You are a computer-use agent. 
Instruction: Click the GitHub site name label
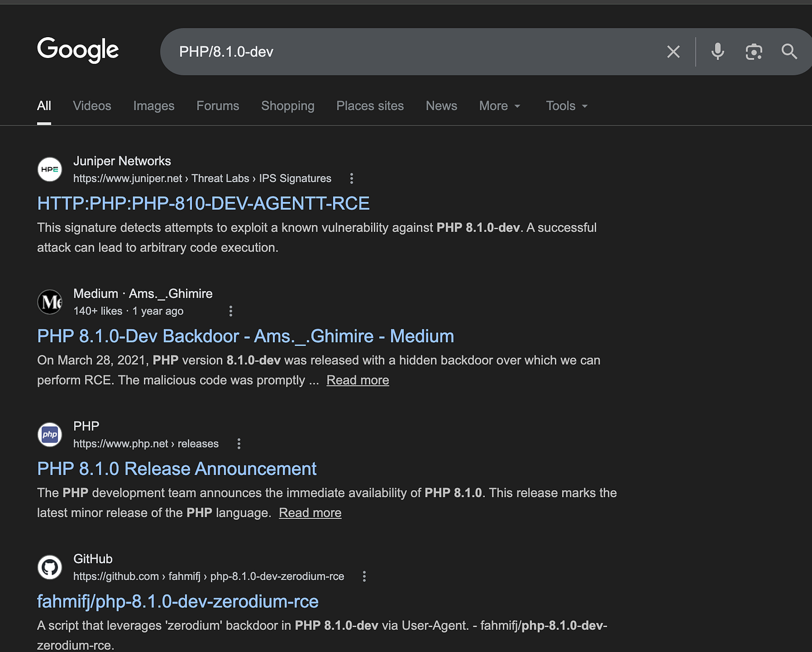coord(93,559)
